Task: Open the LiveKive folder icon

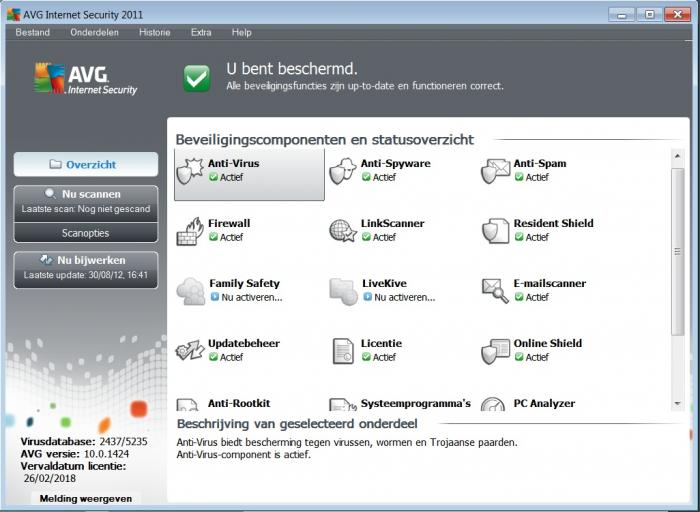Action: (343, 291)
